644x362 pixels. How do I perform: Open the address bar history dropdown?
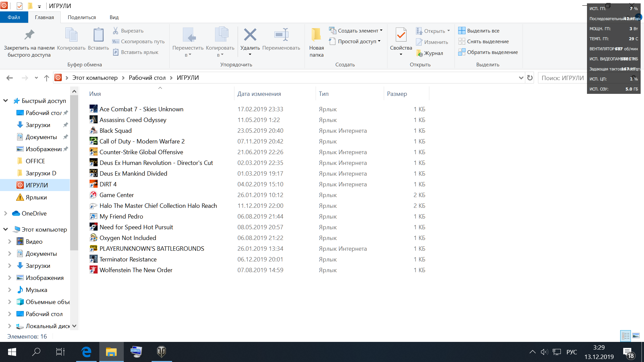(521, 78)
